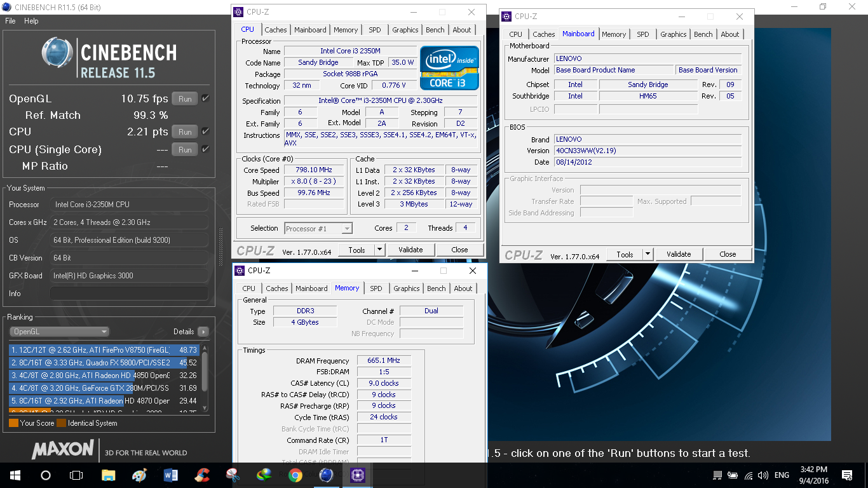Click the Details arrow icon in Ranking
Viewport: 868px width, 488px height.
203,332
